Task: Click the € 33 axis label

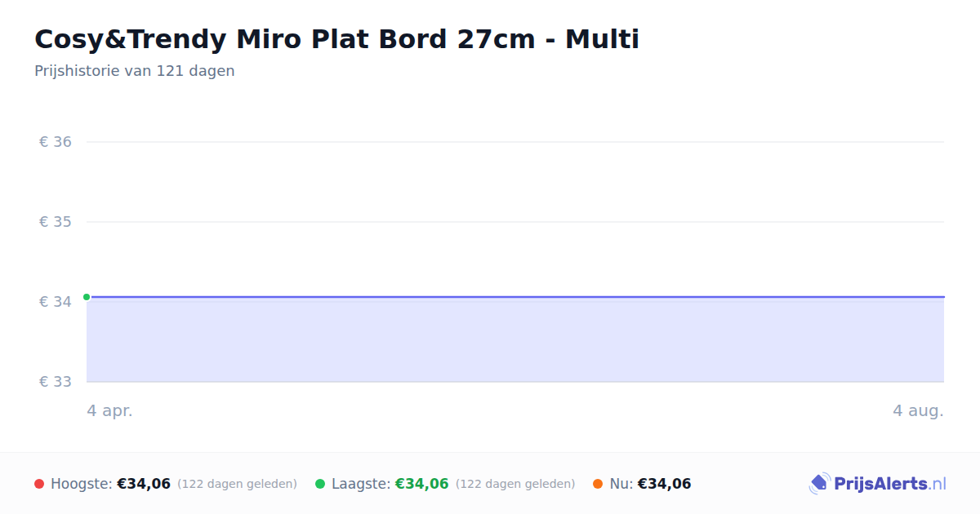Action: pos(56,382)
